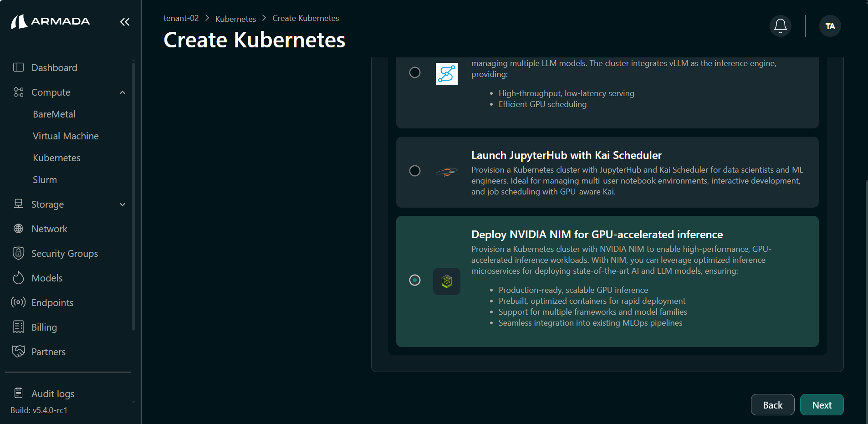This screenshot has width=868, height=424.
Task: Open the TA user avatar menu
Action: [x=830, y=26]
